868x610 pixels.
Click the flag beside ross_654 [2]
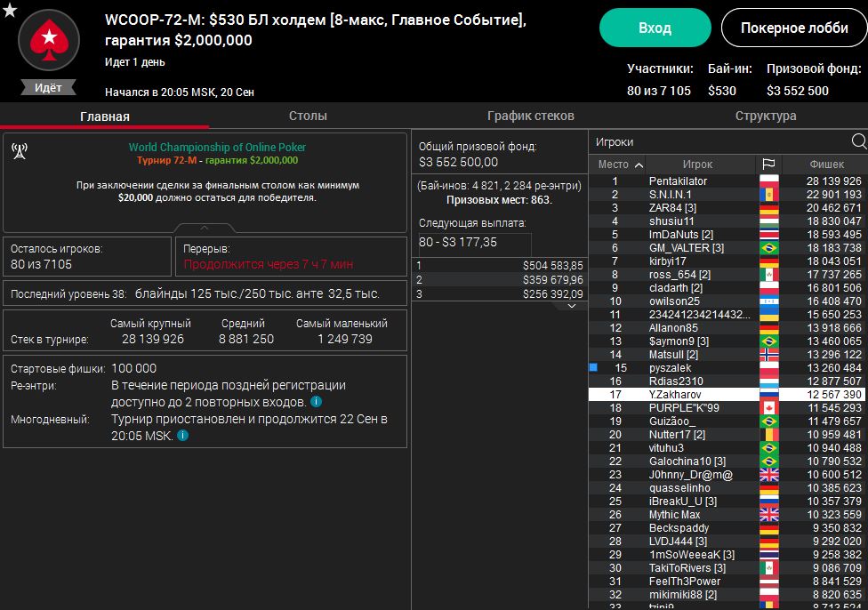tap(769, 274)
